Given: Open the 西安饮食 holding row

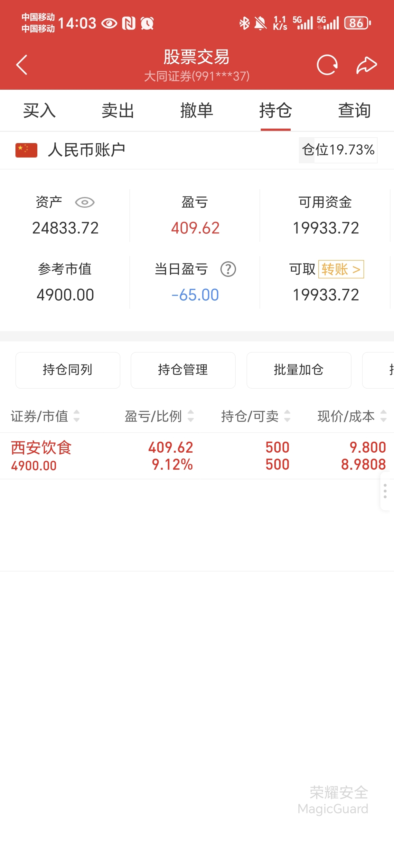Looking at the screenshot, I should pos(197,456).
